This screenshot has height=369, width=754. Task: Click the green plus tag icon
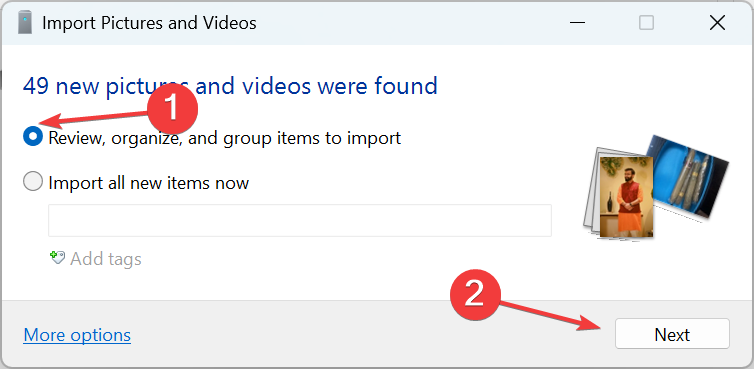pyautogui.click(x=57, y=258)
